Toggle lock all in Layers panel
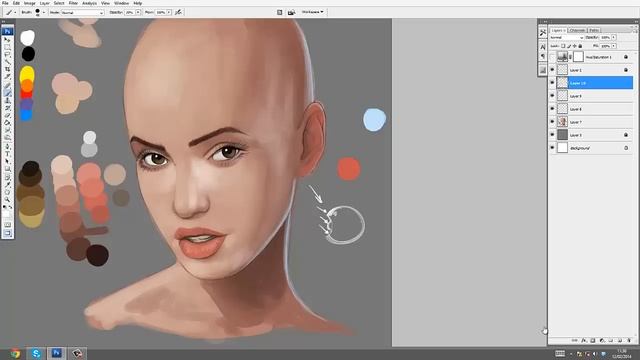 (580, 46)
